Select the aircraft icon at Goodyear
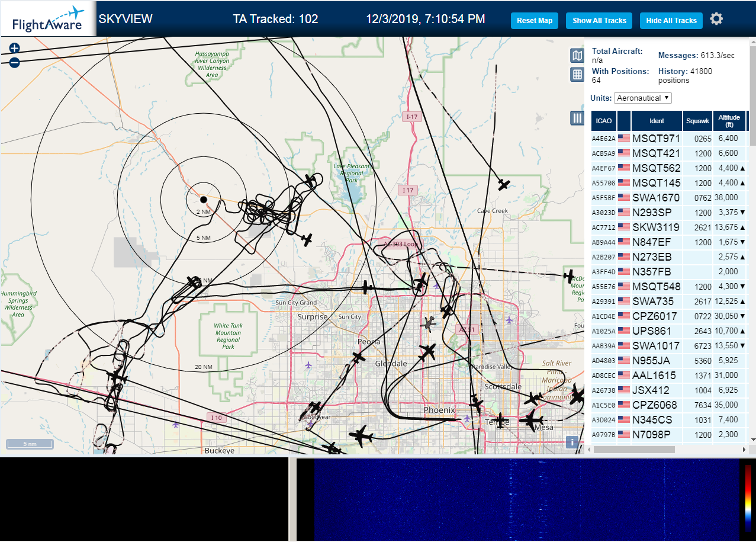The height and width of the screenshot is (542, 756). pos(314,408)
